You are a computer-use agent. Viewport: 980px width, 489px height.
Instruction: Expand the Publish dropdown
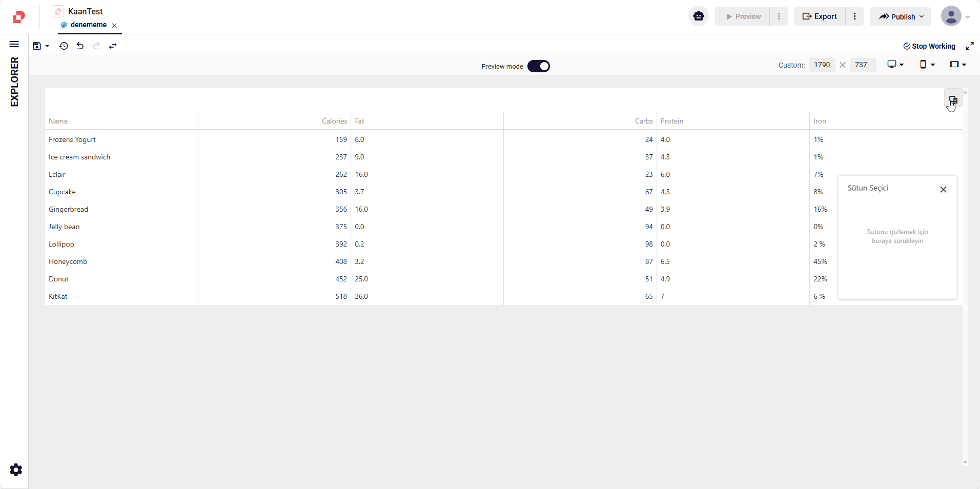(x=901, y=16)
